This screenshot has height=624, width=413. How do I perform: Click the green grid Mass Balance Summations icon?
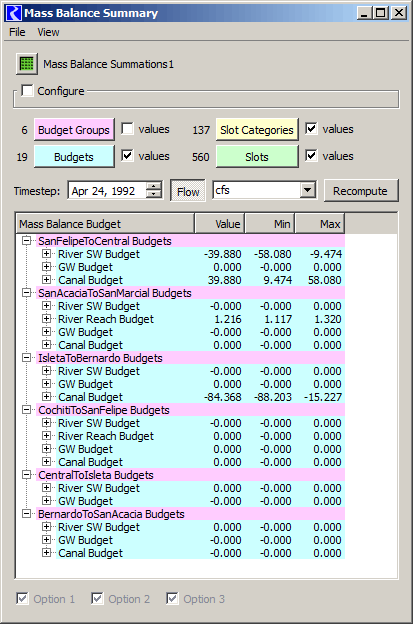tap(27, 64)
